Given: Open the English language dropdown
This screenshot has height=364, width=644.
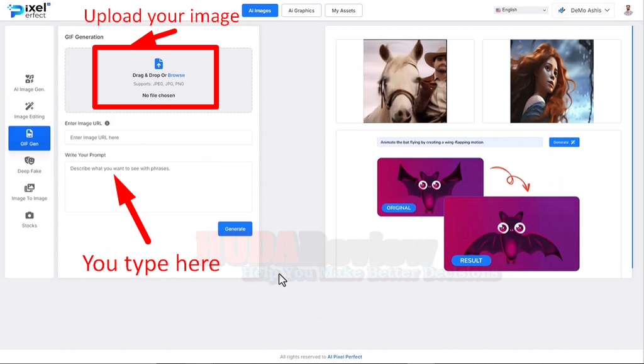Looking at the screenshot, I should tap(521, 10).
